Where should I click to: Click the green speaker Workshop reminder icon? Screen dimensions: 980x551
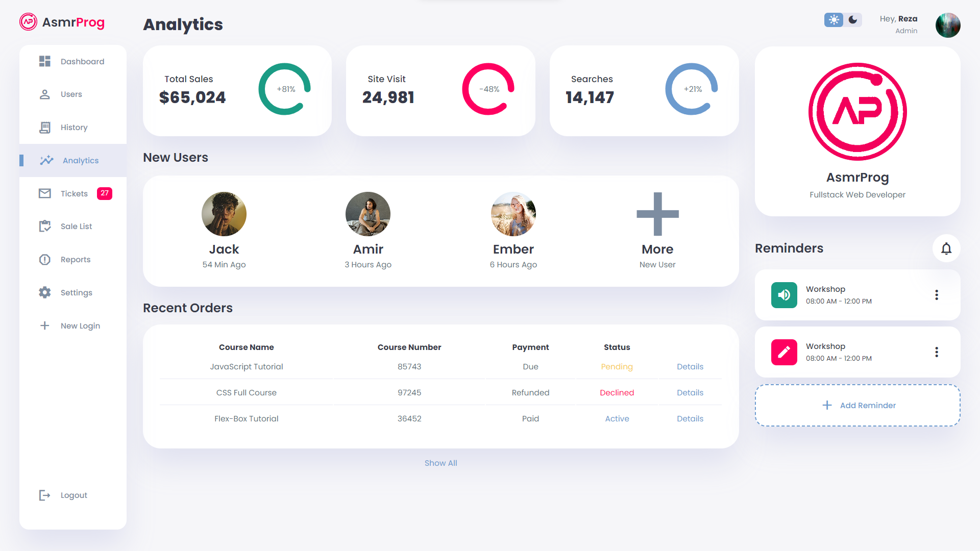pos(784,295)
